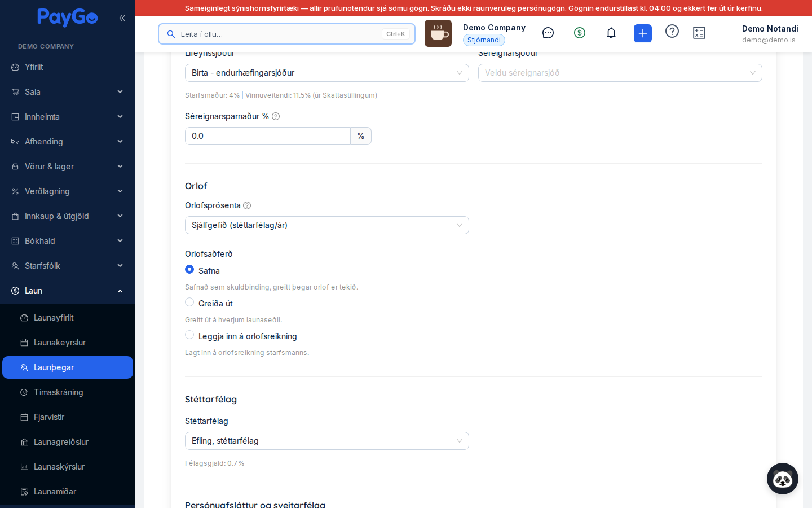Image resolution: width=812 pixels, height=508 pixels.
Task: Show help tooltip for Orlofsprósenta
Action: [247, 205]
